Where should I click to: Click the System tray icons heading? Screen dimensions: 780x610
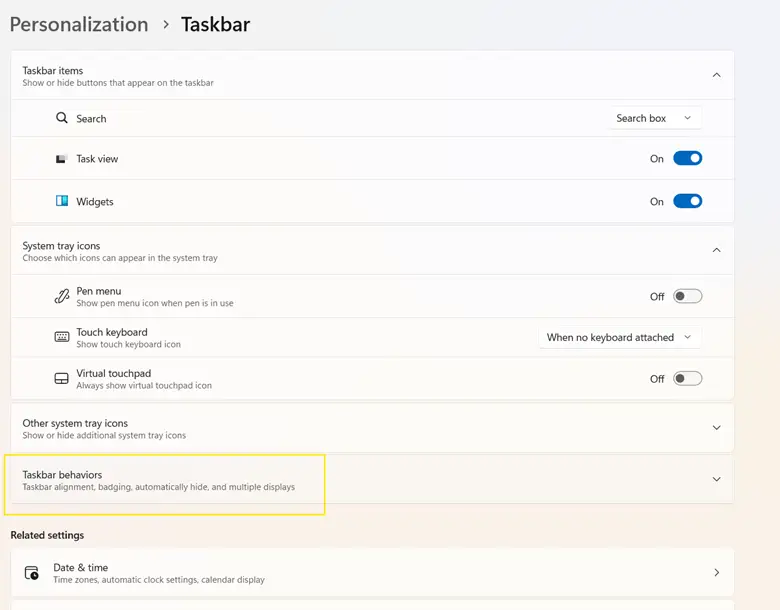point(61,246)
